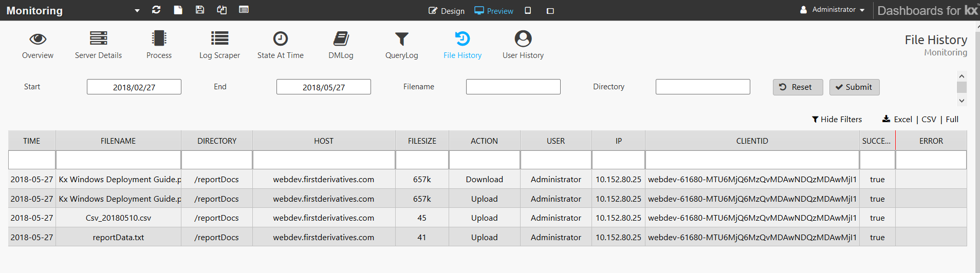Click the CLIENTID column filter box

752,160
